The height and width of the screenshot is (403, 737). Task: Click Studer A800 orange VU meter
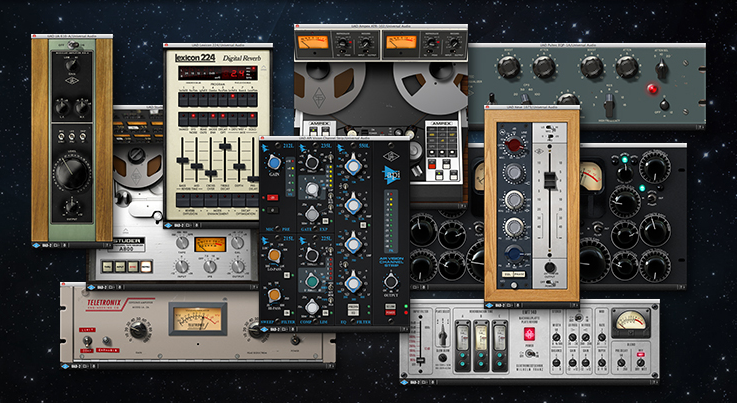210,244
